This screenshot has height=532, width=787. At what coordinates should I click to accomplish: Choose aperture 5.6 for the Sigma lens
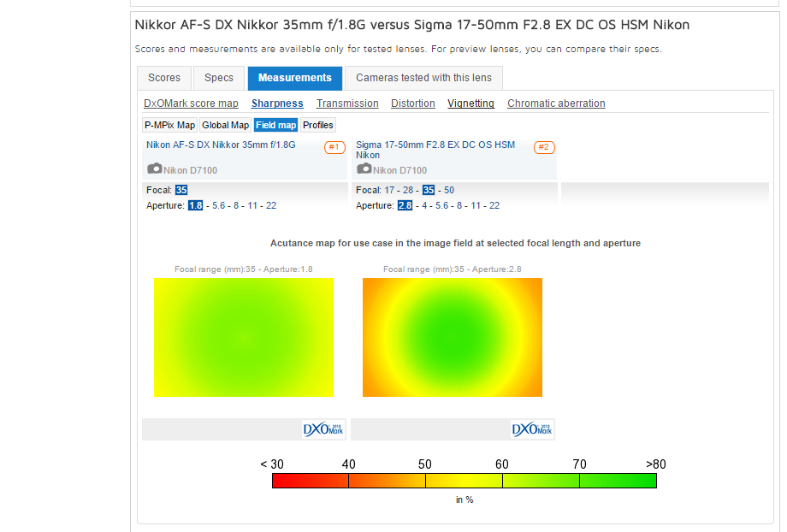[x=441, y=205]
